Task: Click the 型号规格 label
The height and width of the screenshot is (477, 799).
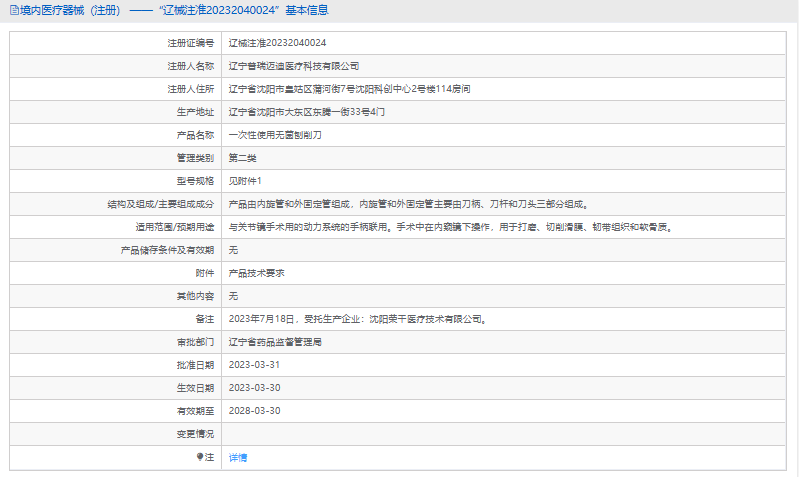Action: click(x=196, y=181)
